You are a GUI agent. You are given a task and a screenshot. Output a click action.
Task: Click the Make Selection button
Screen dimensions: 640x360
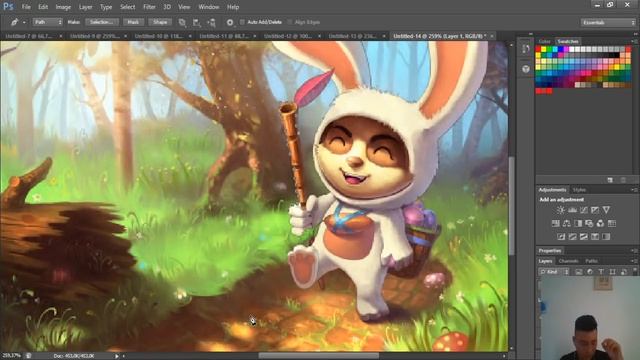(x=102, y=22)
